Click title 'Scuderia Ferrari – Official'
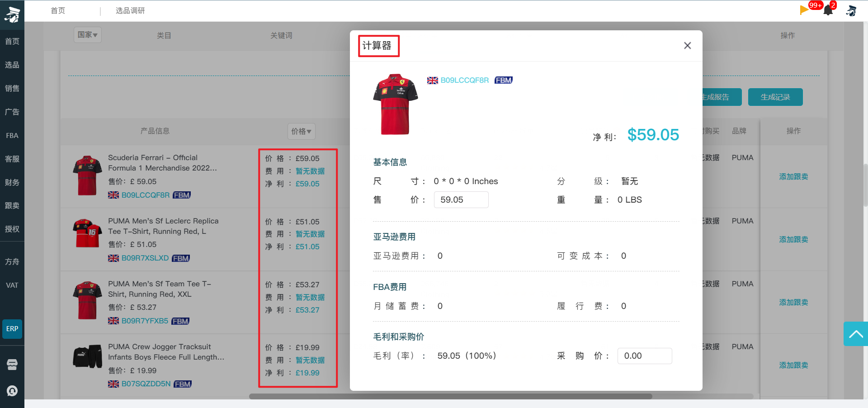The width and height of the screenshot is (868, 408). [153, 157]
